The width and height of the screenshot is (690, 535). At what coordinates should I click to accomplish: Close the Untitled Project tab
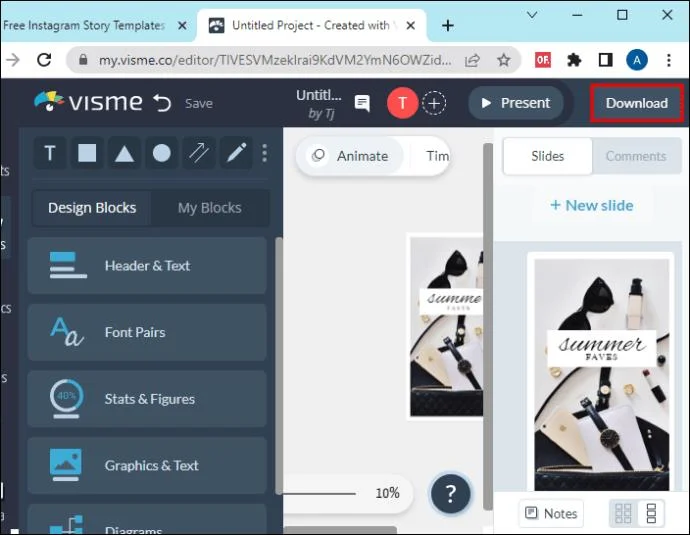click(x=411, y=26)
